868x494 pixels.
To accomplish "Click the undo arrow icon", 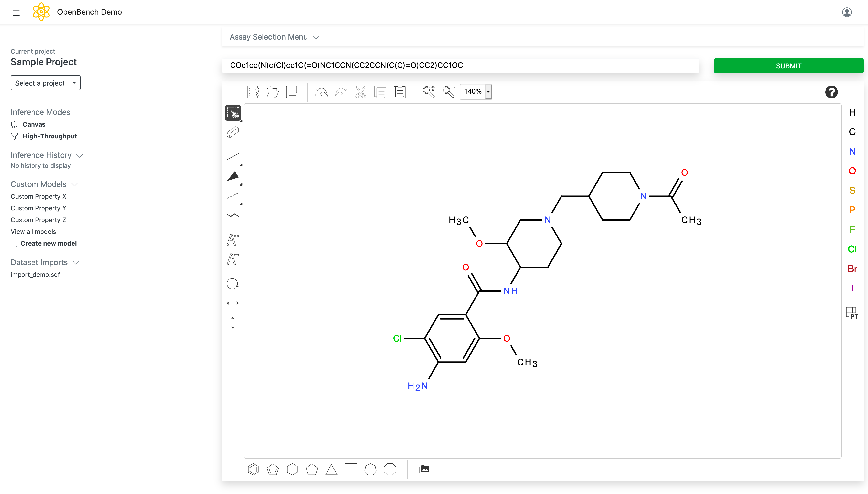I will point(321,92).
